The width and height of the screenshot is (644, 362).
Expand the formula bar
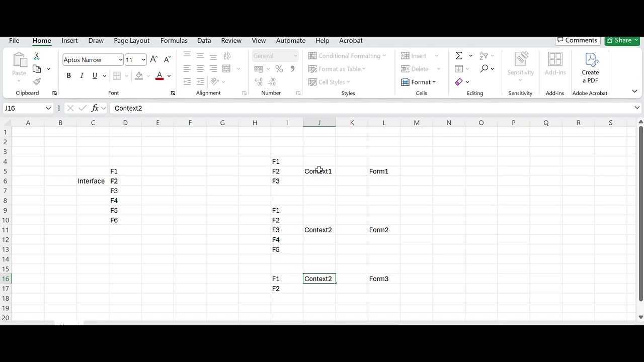click(637, 108)
